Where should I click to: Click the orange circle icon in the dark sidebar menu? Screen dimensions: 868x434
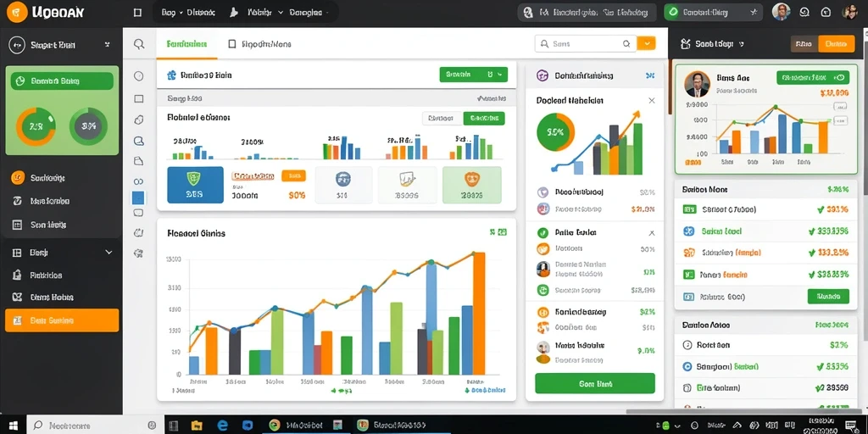(18, 178)
